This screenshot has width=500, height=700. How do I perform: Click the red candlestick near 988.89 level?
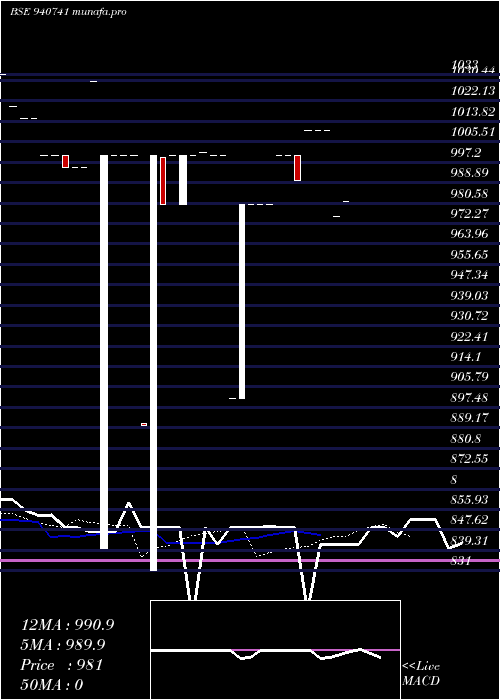pos(297,168)
